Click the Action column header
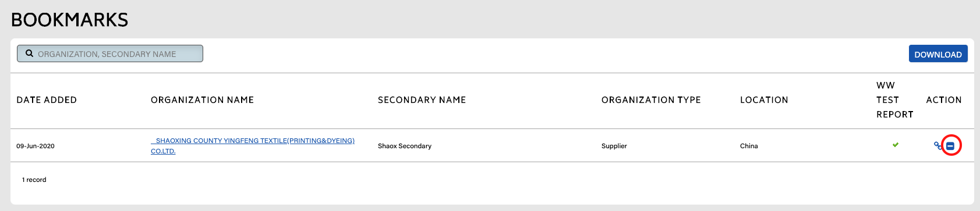The height and width of the screenshot is (211, 980). pyautogui.click(x=944, y=100)
